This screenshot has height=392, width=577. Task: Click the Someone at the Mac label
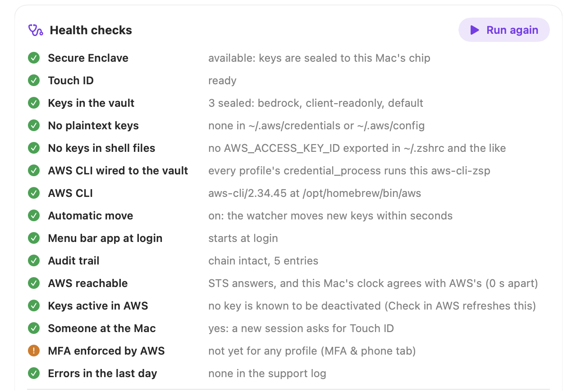coord(102,328)
